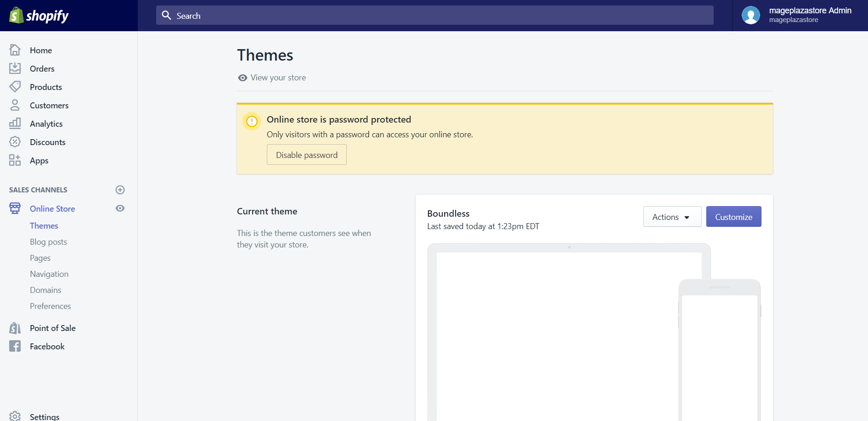Click the eye icon beside View your store
Screen dimensions: 868x421
(x=242, y=78)
